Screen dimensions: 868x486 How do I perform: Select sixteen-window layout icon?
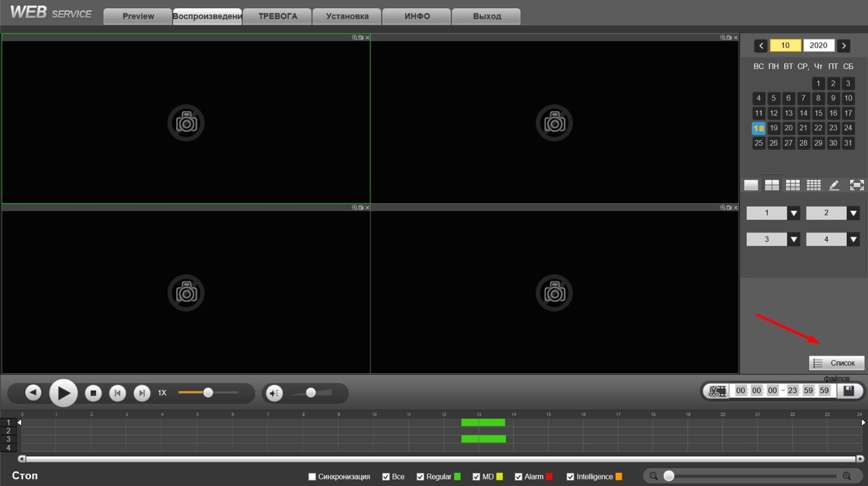point(813,185)
